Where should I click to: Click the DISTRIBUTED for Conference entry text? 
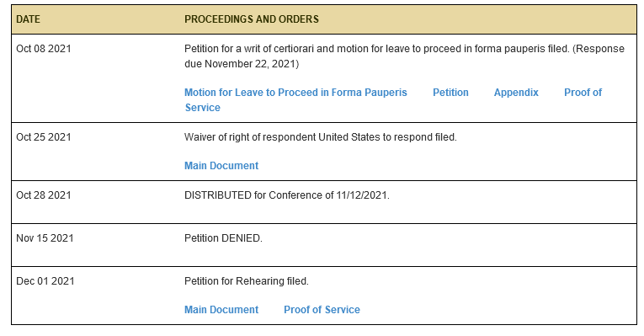(x=287, y=195)
